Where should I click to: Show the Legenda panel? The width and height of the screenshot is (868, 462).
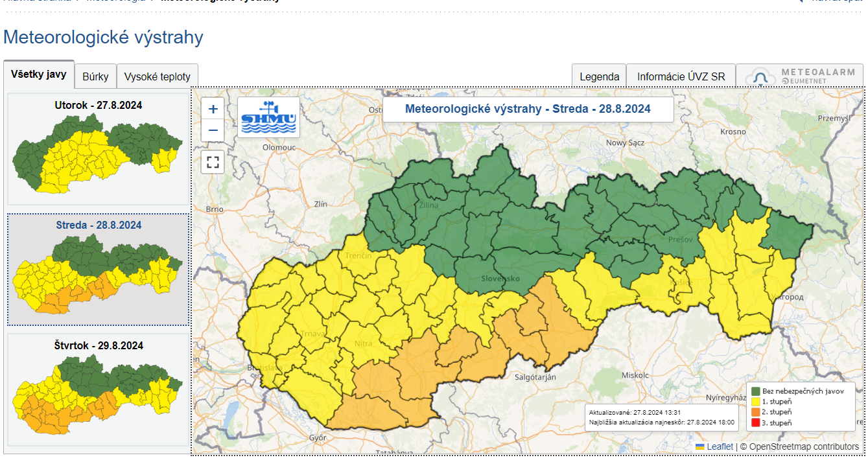(x=599, y=76)
